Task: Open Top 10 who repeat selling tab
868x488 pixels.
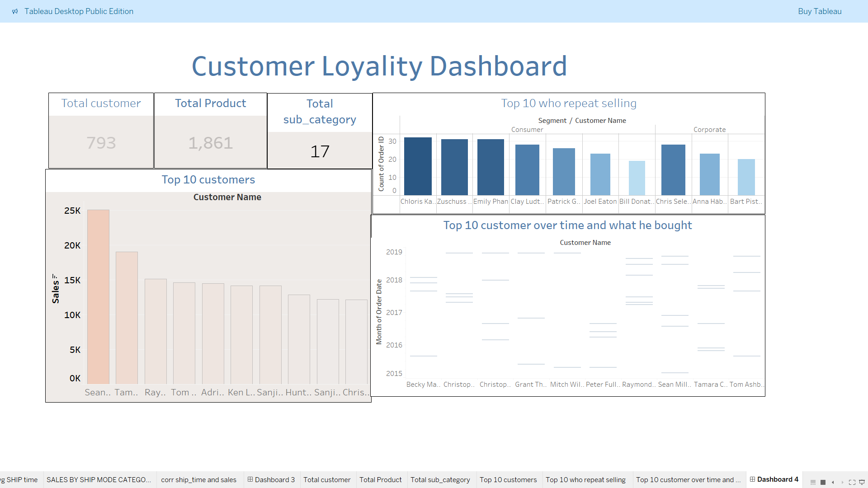Action: (585, 479)
